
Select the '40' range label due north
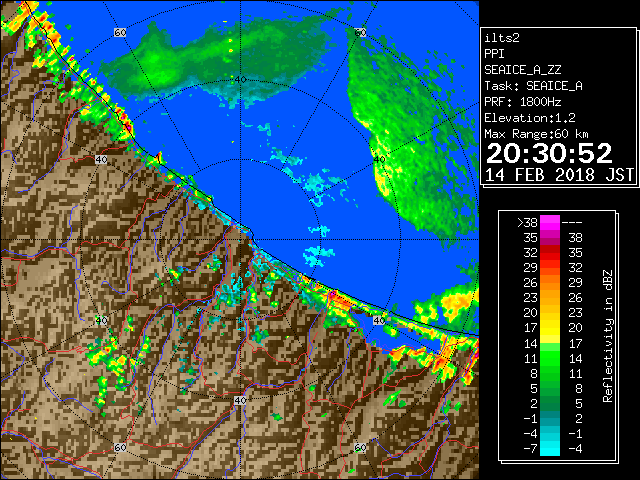pos(240,80)
